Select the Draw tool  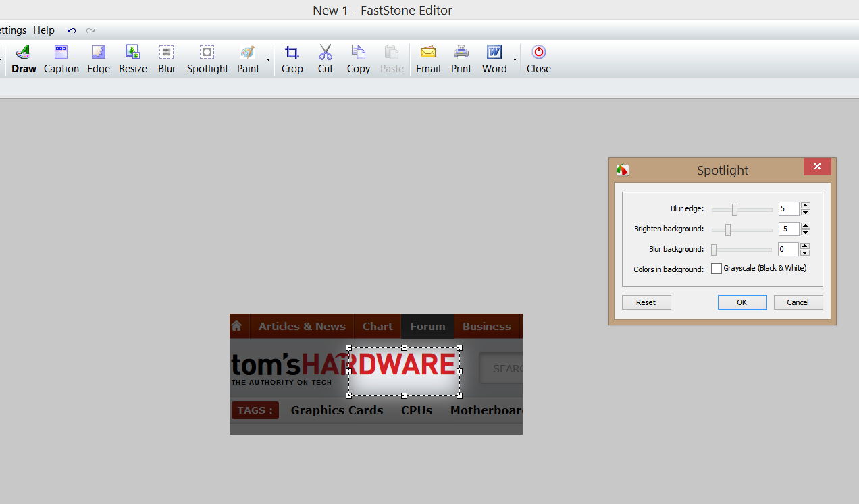pos(24,59)
